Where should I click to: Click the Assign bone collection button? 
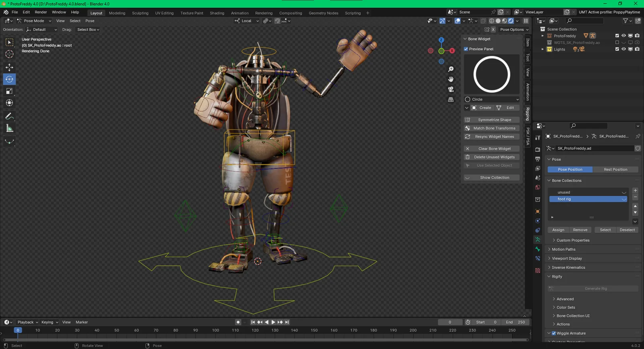pyautogui.click(x=558, y=230)
